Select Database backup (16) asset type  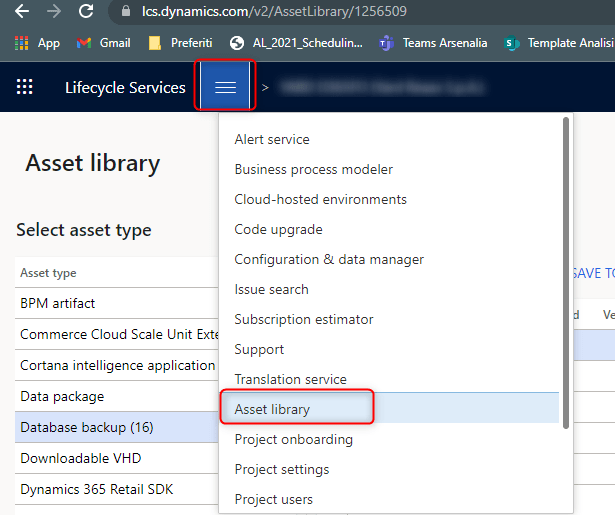[x=87, y=427]
